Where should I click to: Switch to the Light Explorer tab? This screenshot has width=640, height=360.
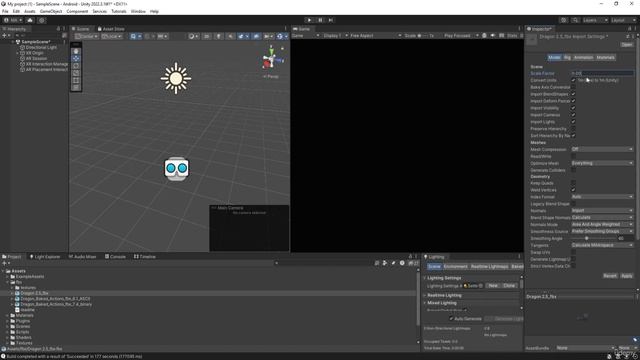click(45, 257)
